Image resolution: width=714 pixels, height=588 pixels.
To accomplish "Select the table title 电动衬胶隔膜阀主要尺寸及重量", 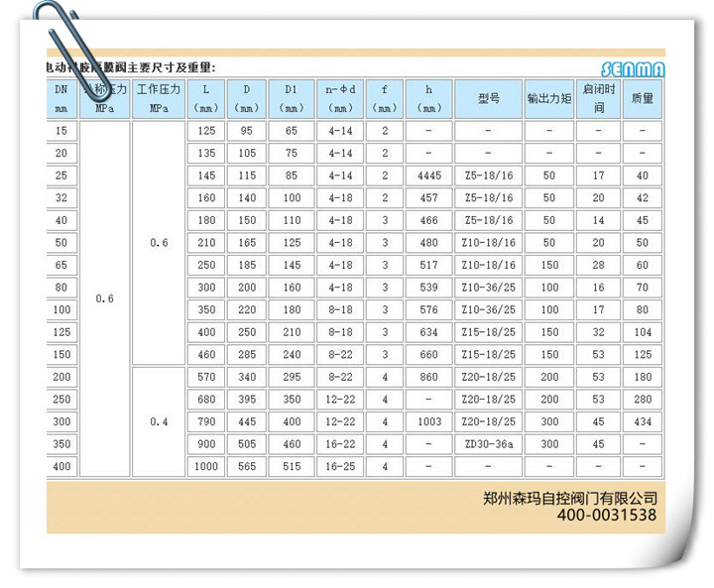I will click(131, 67).
